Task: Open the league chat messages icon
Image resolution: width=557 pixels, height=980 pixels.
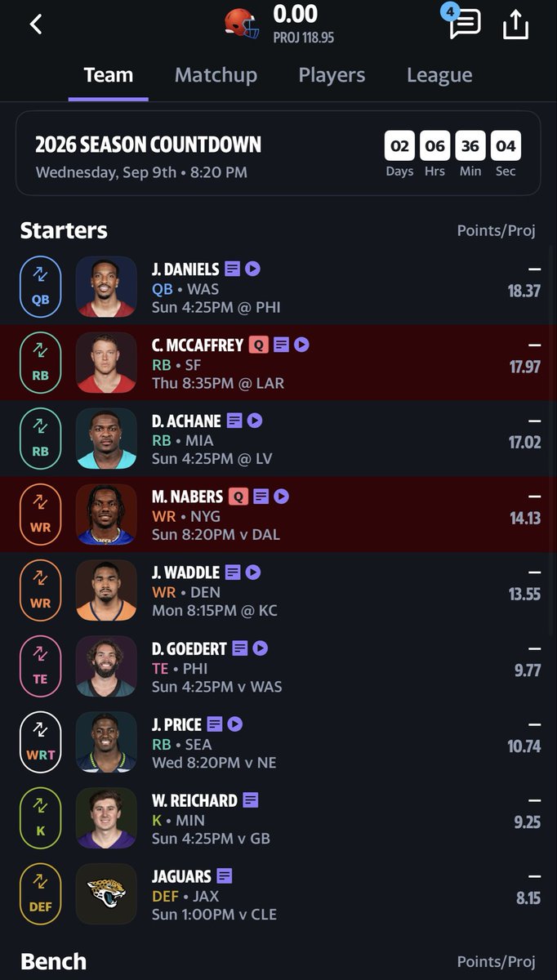Action: (464, 24)
